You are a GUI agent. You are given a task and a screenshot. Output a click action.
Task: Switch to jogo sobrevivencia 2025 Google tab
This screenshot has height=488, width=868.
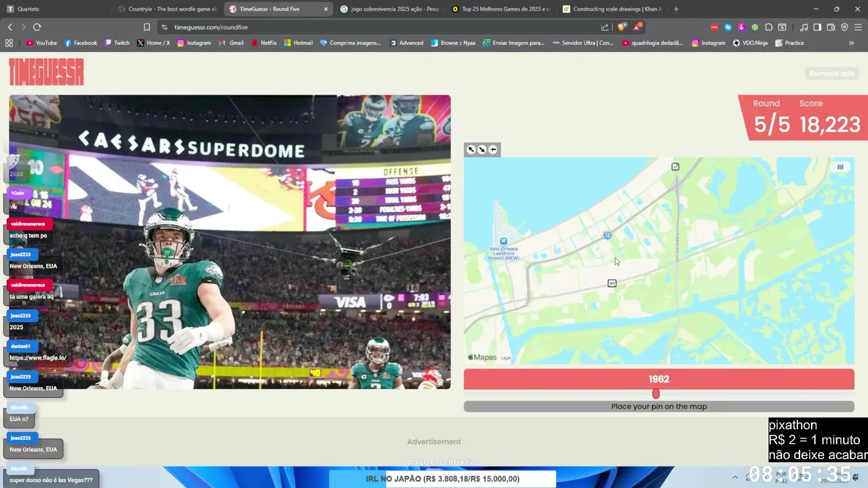click(389, 9)
